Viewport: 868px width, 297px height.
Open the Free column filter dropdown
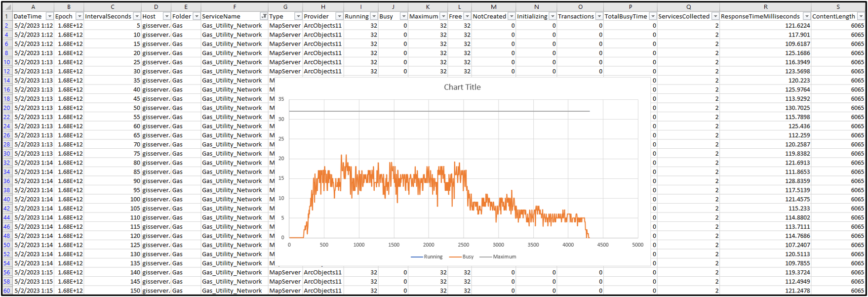click(x=467, y=16)
